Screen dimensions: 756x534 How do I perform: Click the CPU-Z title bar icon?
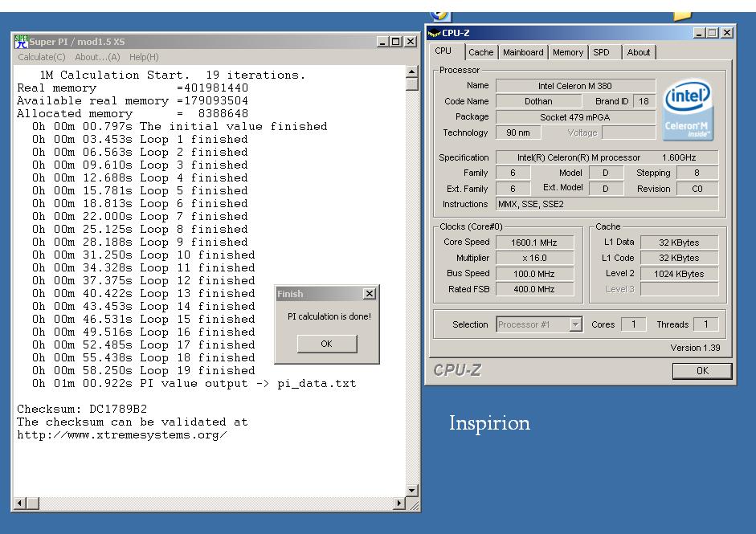tap(434, 33)
